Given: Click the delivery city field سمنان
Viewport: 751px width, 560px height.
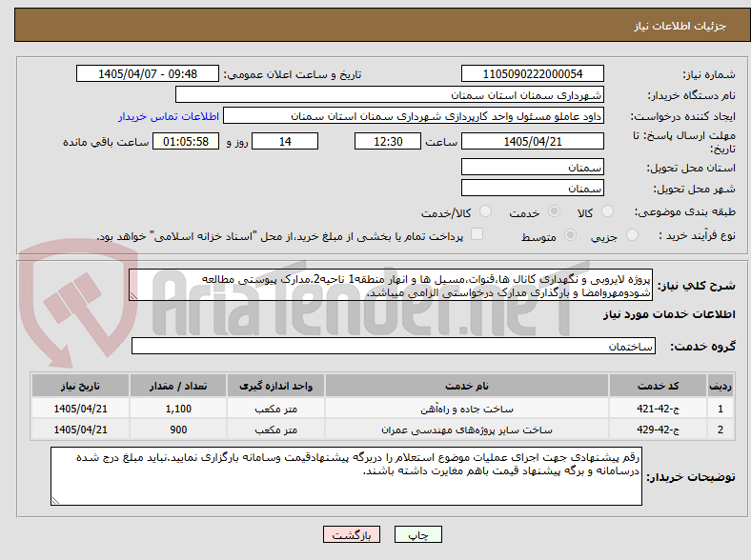Looking at the screenshot, I should coord(532,188).
